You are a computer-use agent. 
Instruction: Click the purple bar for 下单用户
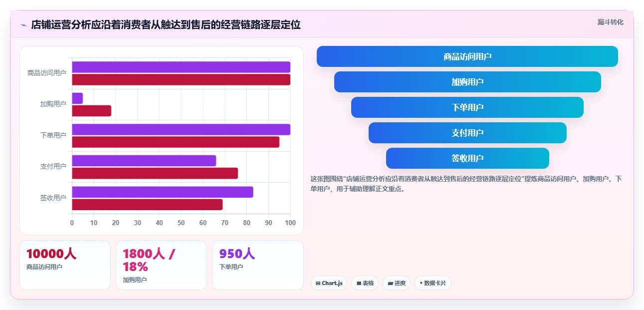coord(181,129)
